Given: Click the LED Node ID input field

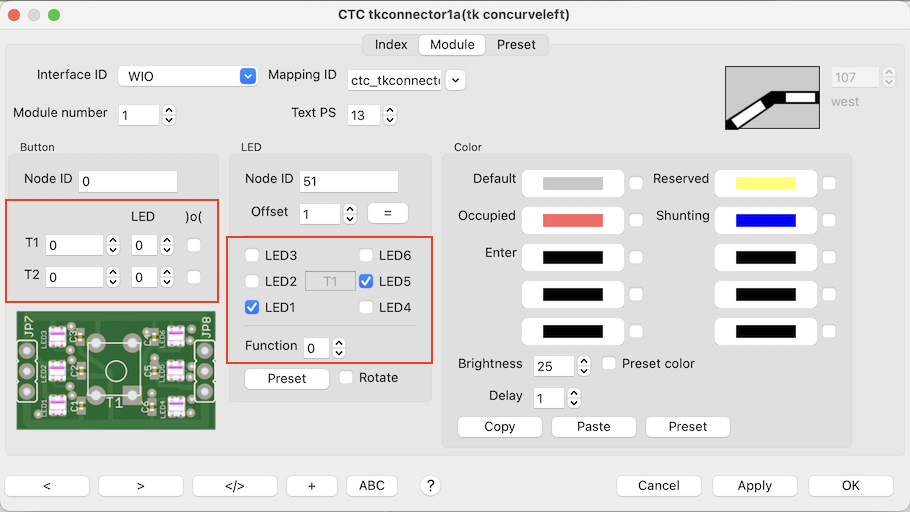Looking at the screenshot, I should [348, 181].
